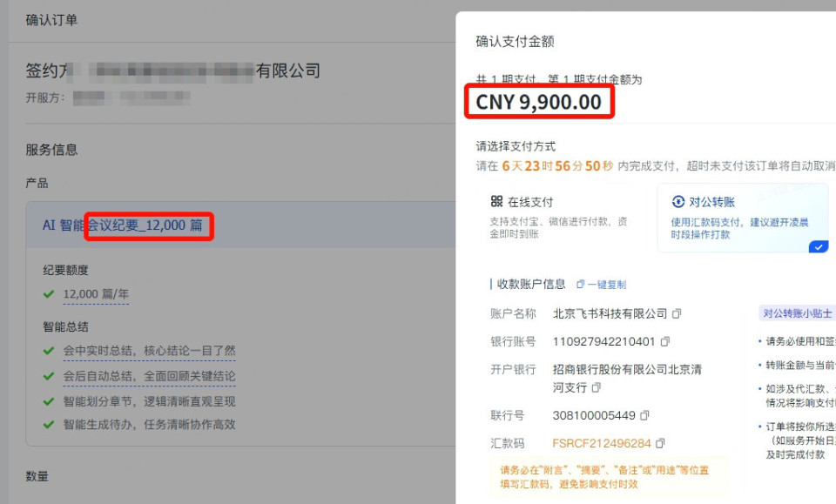This screenshot has height=504, width=836.
Task: Click 会后自动总结 feature description
Action: 149,376
